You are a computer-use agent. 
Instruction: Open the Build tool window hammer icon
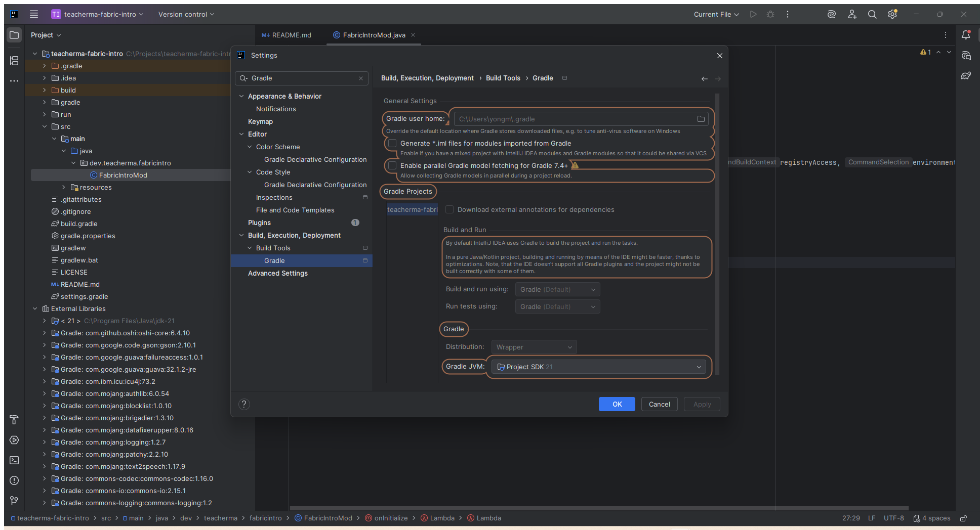(14, 420)
